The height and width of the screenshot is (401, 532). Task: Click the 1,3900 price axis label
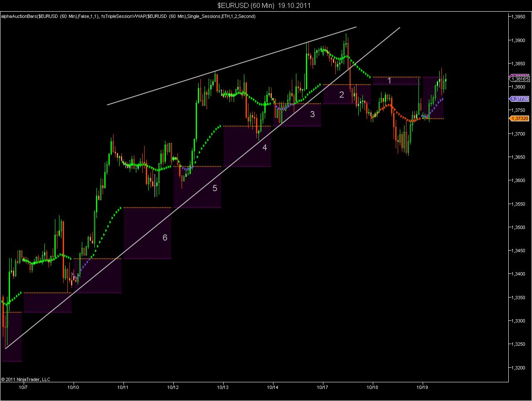click(x=518, y=40)
